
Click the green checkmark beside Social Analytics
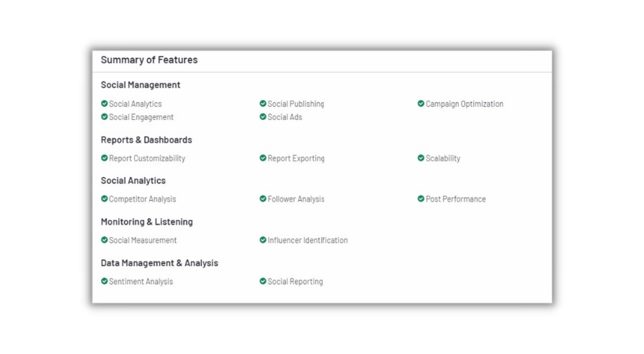point(105,104)
